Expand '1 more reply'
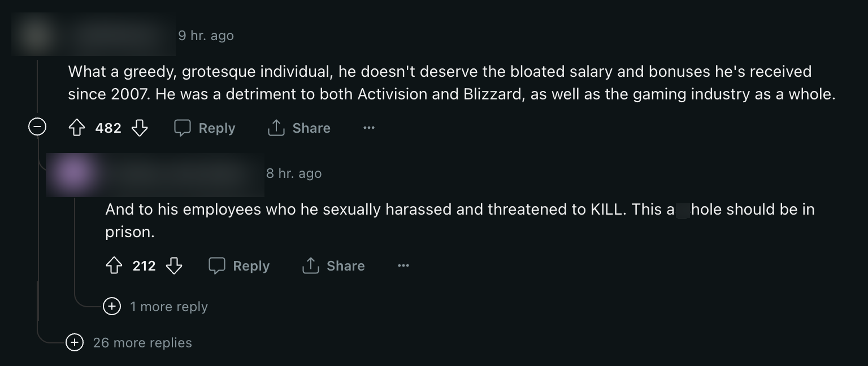868x366 pixels. coord(112,307)
